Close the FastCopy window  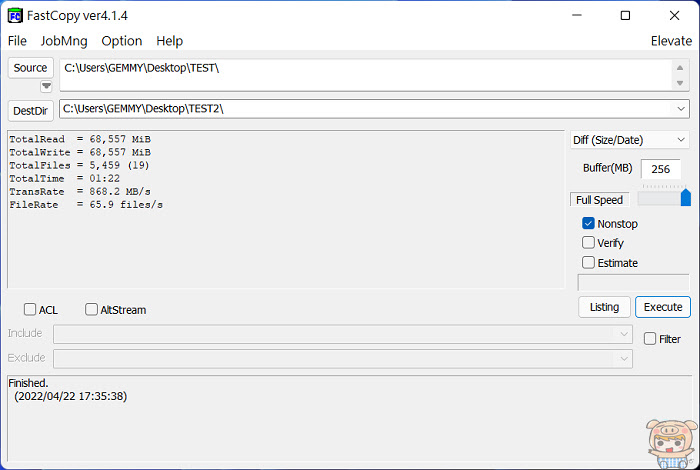pyautogui.click(x=674, y=16)
